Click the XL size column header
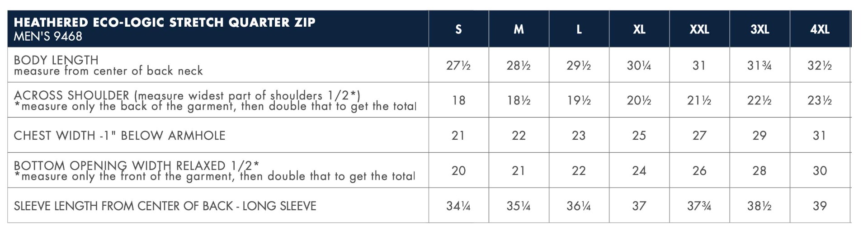The width and height of the screenshot is (868, 236). tap(639, 29)
